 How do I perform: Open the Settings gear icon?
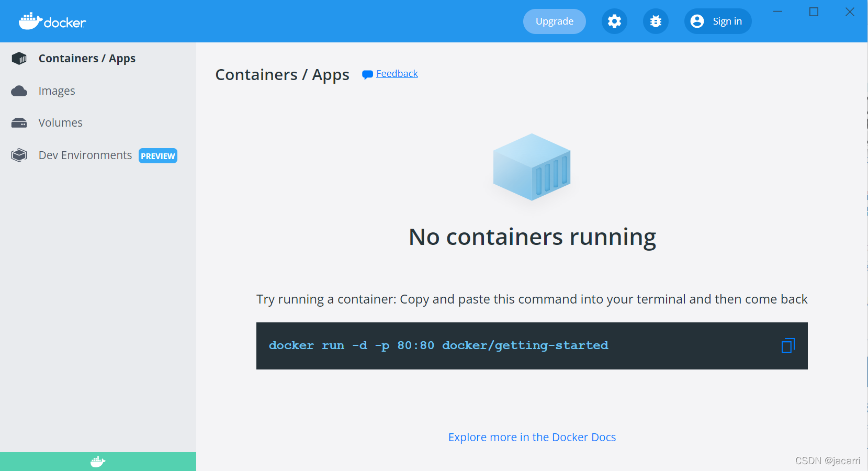pyautogui.click(x=614, y=21)
